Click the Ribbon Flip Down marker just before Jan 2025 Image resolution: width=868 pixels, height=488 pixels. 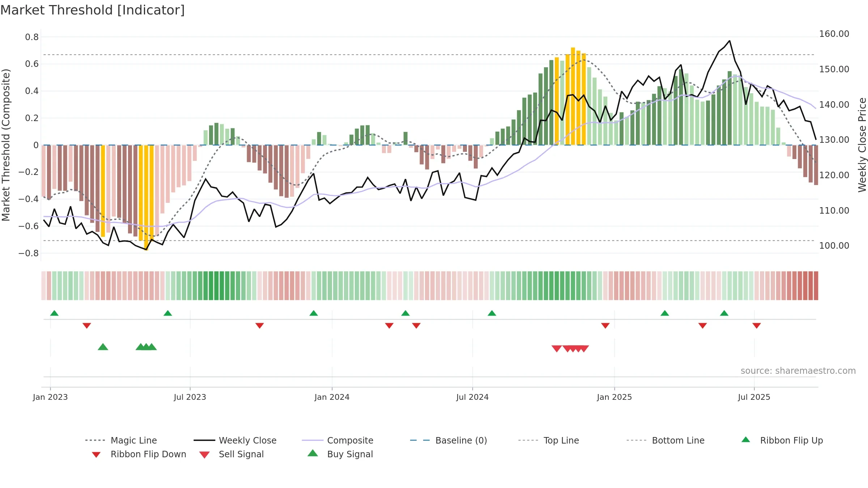click(x=605, y=326)
